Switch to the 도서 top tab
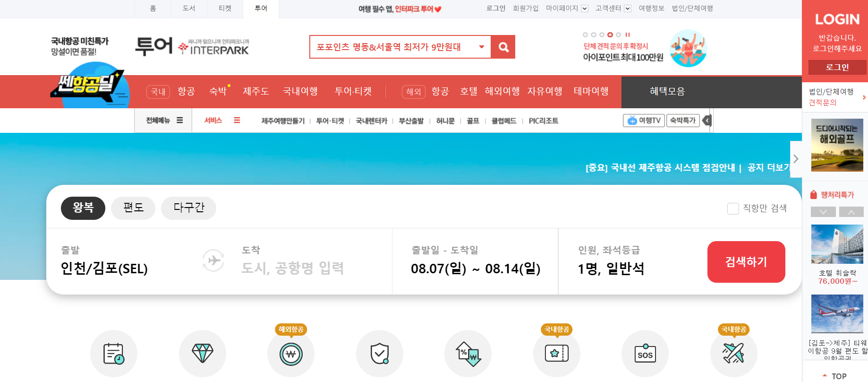The image size is (868, 382). [189, 9]
